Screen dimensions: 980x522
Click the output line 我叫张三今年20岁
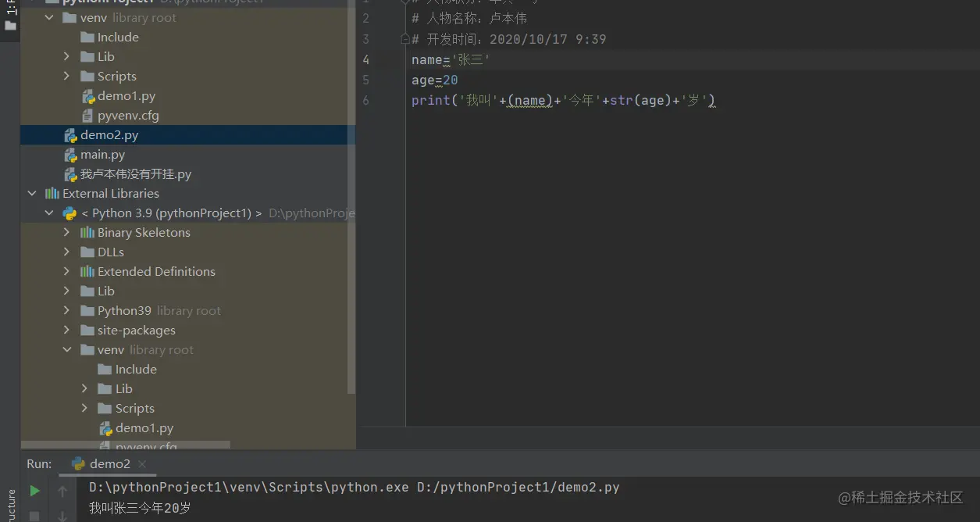tap(140, 508)
